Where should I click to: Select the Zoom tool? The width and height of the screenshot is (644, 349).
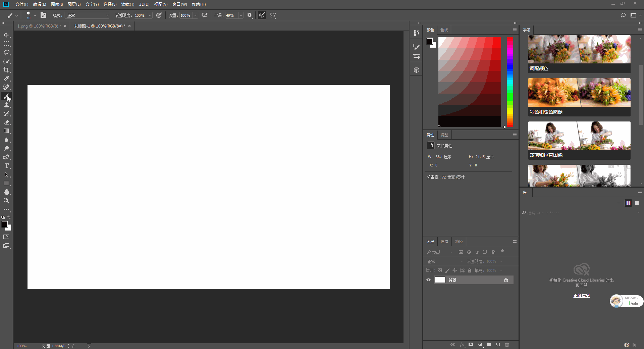6,201
